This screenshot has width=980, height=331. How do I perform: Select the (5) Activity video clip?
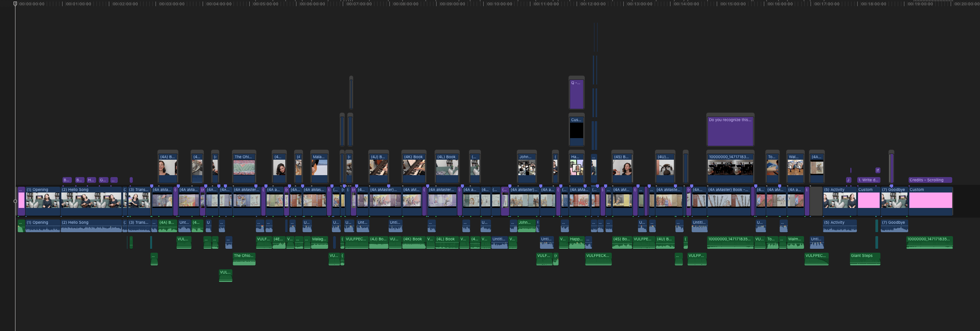[x=840, y=201]
